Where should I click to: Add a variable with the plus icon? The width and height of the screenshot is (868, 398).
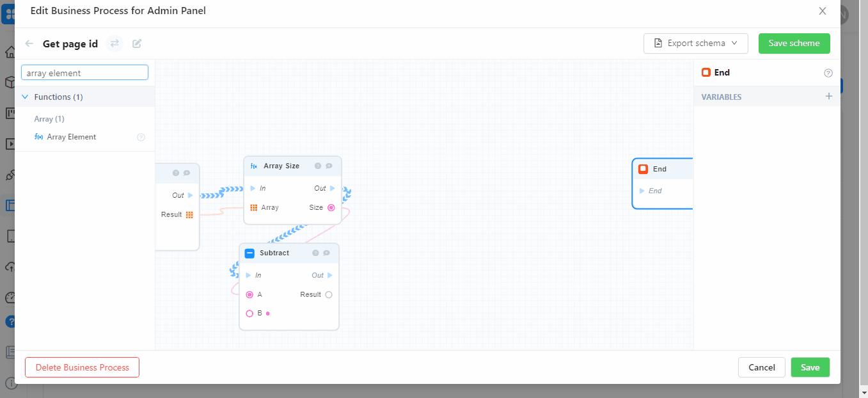point(829,97)
